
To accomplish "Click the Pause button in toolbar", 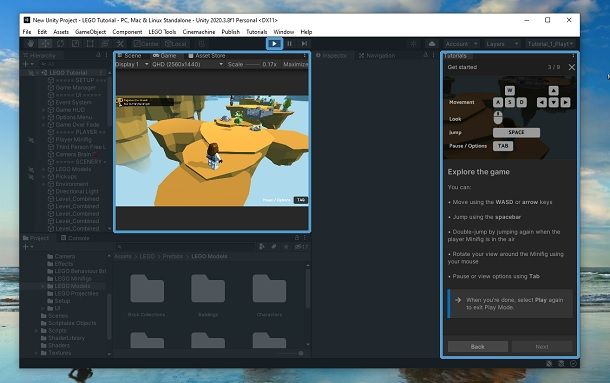I will click(x=289, y=44).
